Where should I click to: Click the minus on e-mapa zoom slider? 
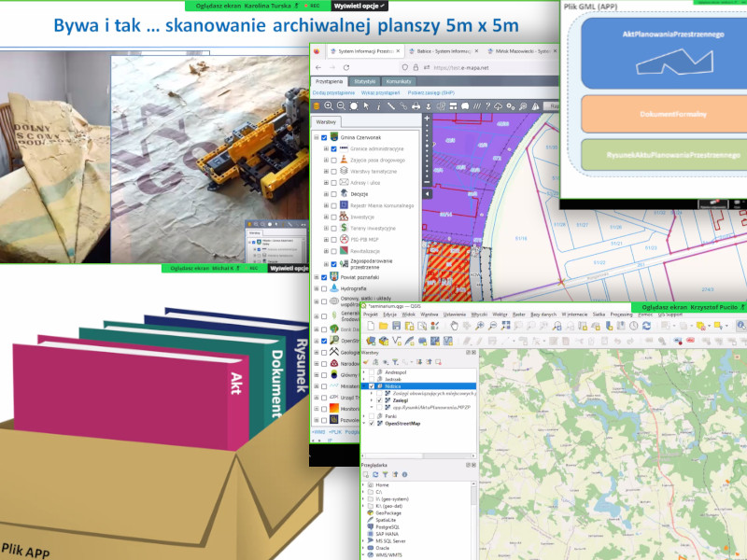pos(427,181)
